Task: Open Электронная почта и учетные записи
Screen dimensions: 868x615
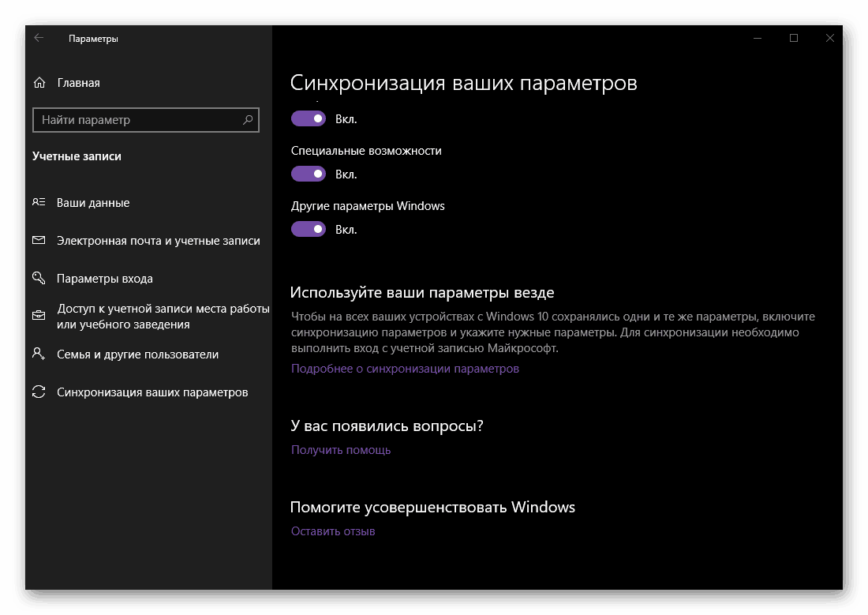Action: [x=159, y=241]
